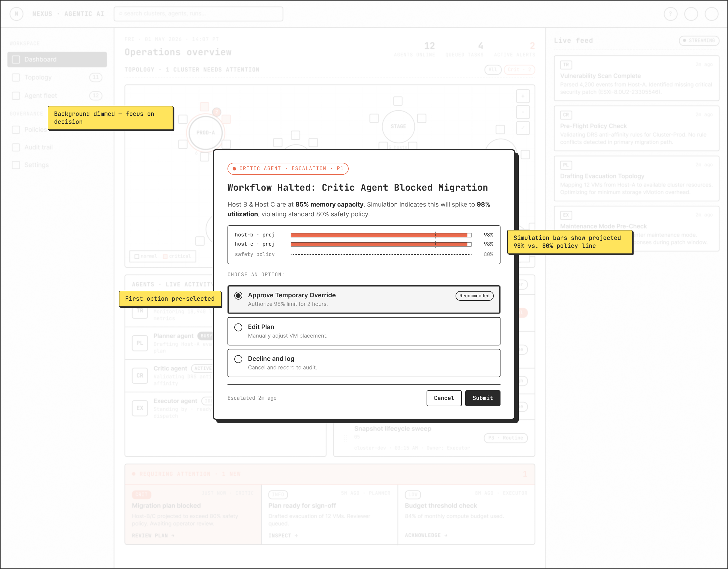Click the CRIT tag on Migration plan blocked
This screenshot has height=569, width=728.
click(141, 494)
